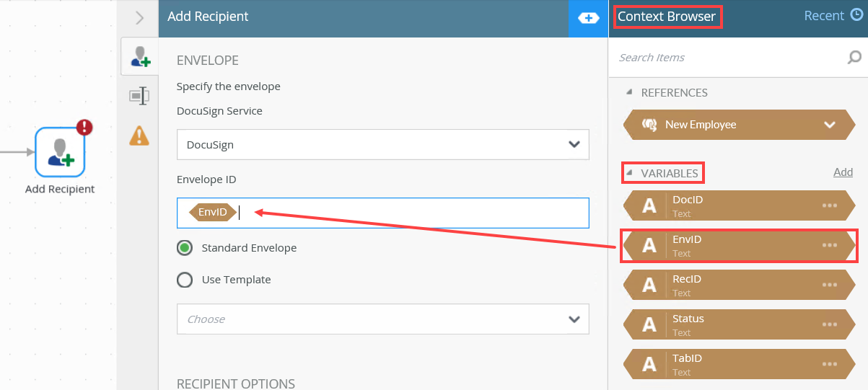
Task: Open the Choose template dropdown
Action: tap(383, 319)
